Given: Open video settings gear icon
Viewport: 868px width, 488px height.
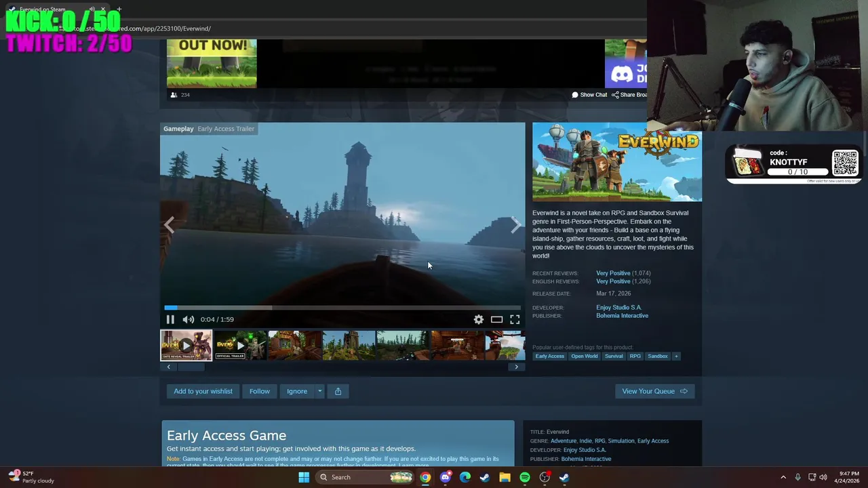Looking at the screenshot, I should 479,319.
